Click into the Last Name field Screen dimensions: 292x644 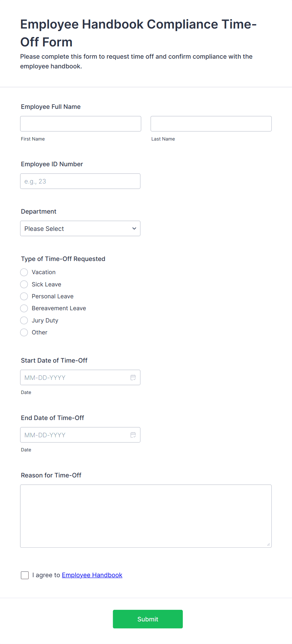(211, 124)
